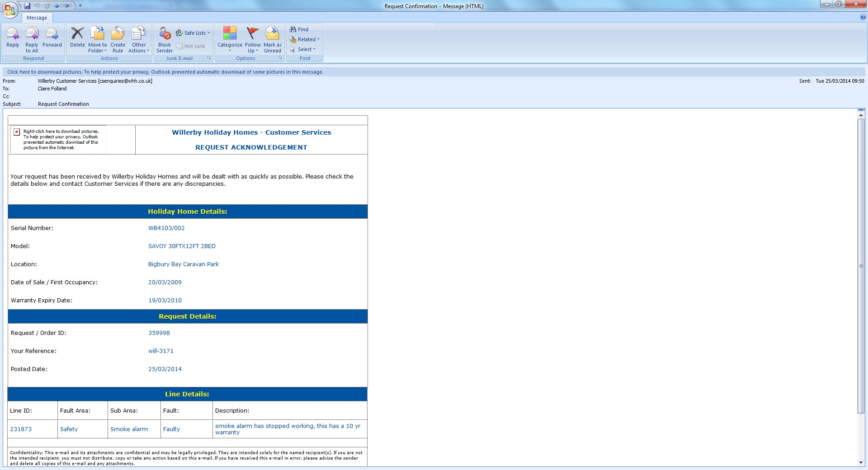Screen dimensions: 868x470
Task: Click the REQUEST ACKNOWLEDGEMENT heading
Action: coord(251,147)
